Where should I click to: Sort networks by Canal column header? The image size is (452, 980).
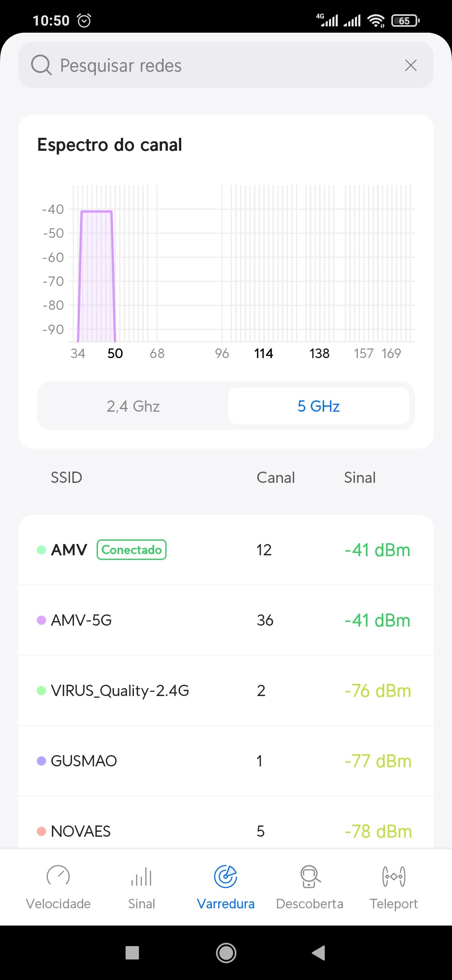[275, 477]
